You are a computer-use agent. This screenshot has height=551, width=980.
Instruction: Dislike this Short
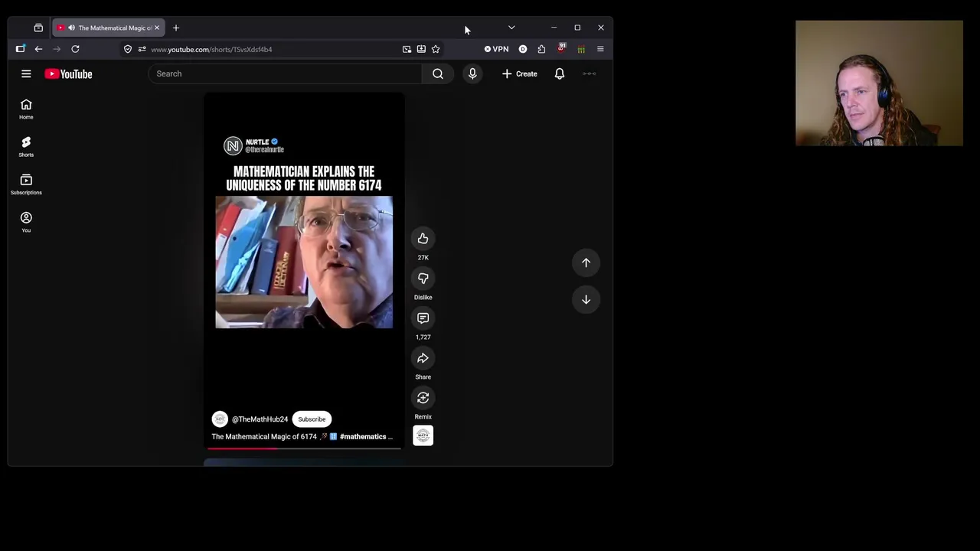(423, 279)
